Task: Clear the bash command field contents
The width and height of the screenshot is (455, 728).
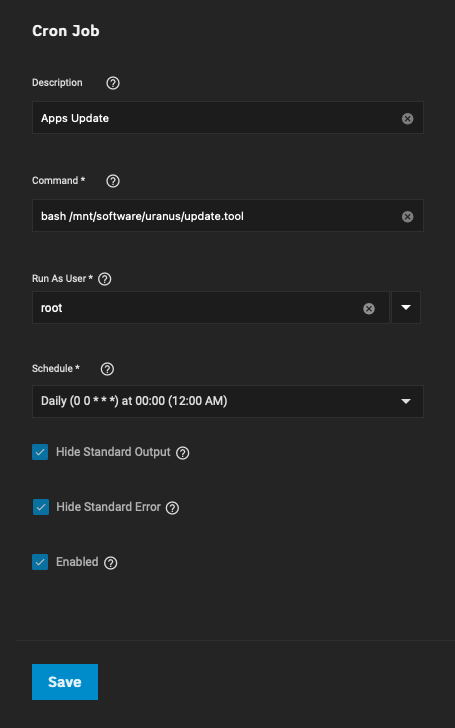Action: [408, 217]
